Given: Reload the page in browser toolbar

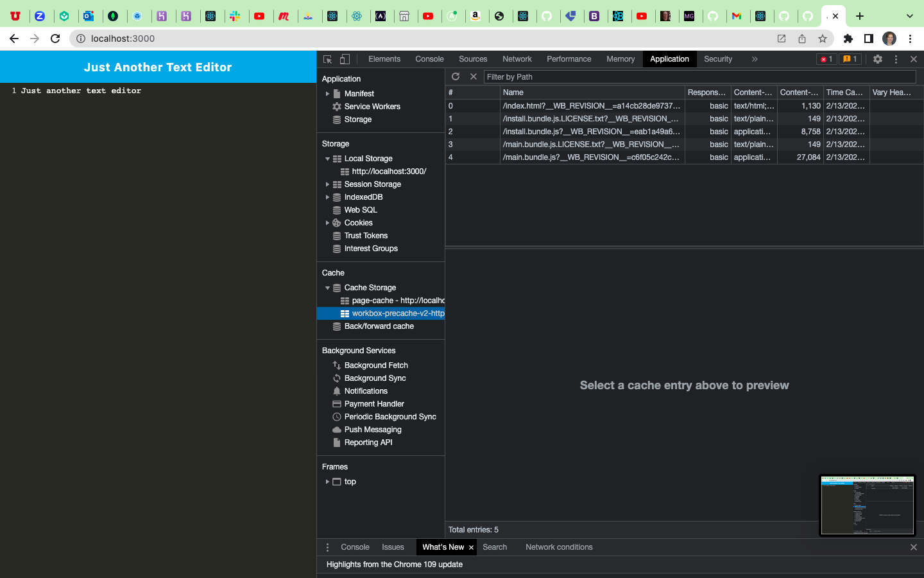Looking at the screenshot, I should coord(55,39).
